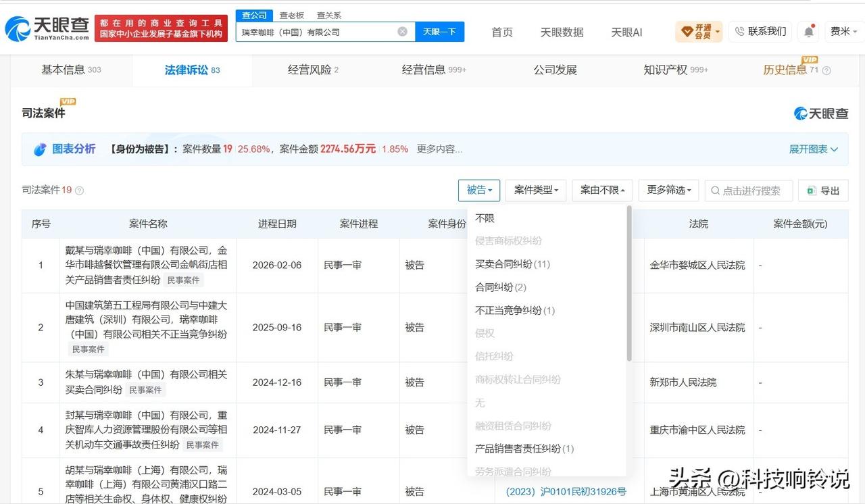Open the 费米 account menu
This screenshot has width=865, height=504.
[x=843, y=32]
